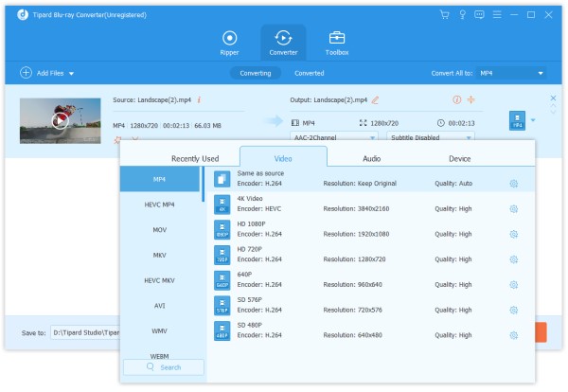Open the Ripper module

click(229, 43)
